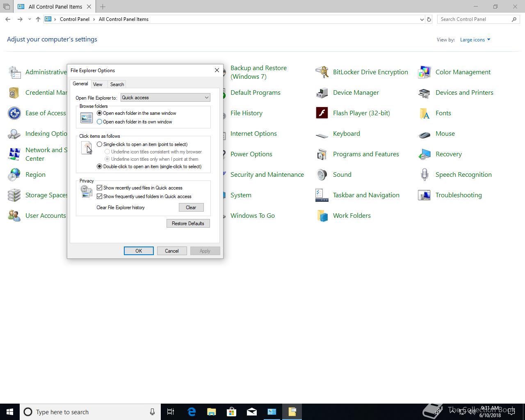Open the Recovery icon
The image size is (525, 420).
click(425, 154)
